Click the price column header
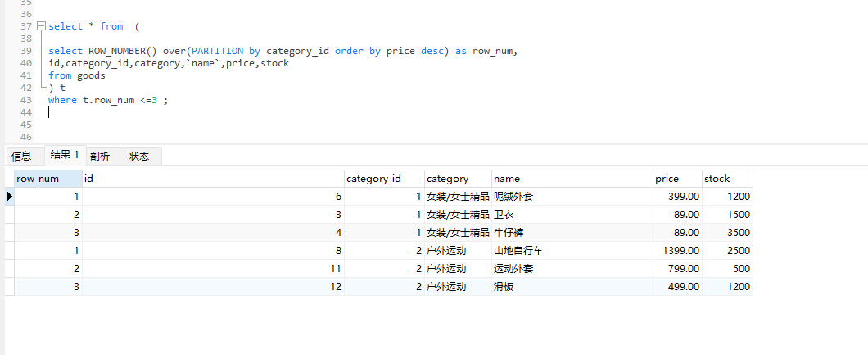 pos(677,179)
